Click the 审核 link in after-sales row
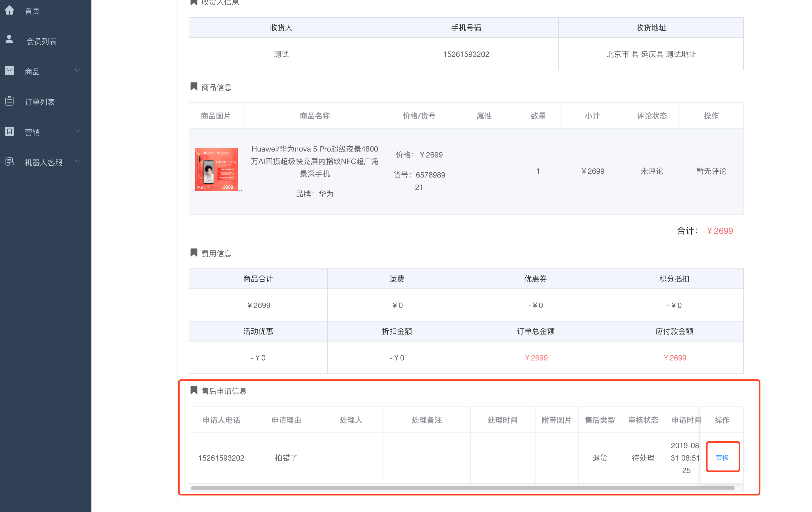812x512 pixels. click(x=722, y=458)
